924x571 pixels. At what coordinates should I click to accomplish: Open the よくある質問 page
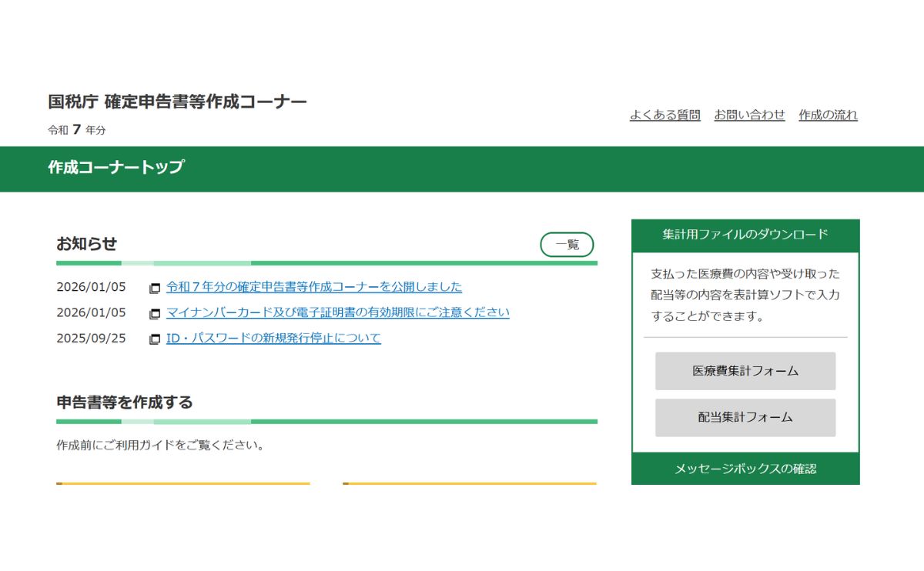point(665,114)
